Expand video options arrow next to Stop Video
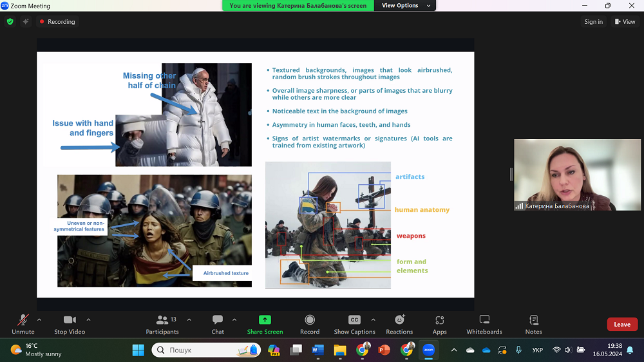Screen dimensions: 644x362 tap(88, 319)
